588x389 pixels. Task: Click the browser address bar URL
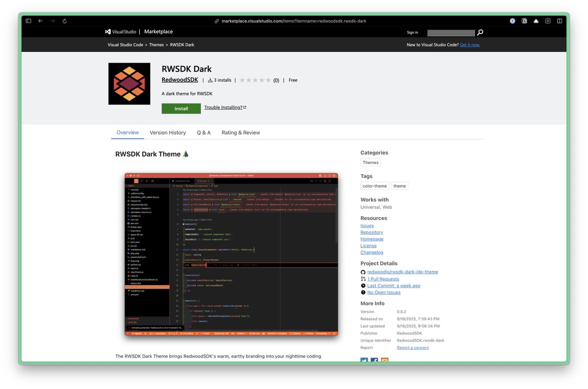click(x=294, y=21)
